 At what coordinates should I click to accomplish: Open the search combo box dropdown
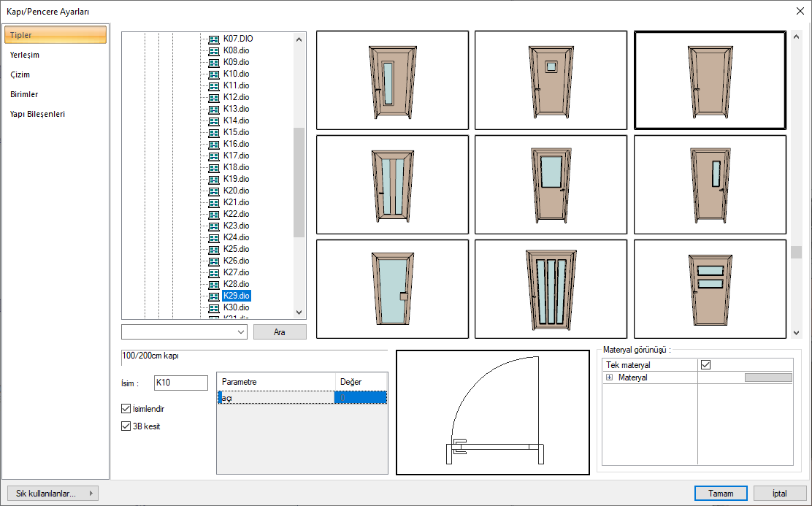[x=242, y=332]
